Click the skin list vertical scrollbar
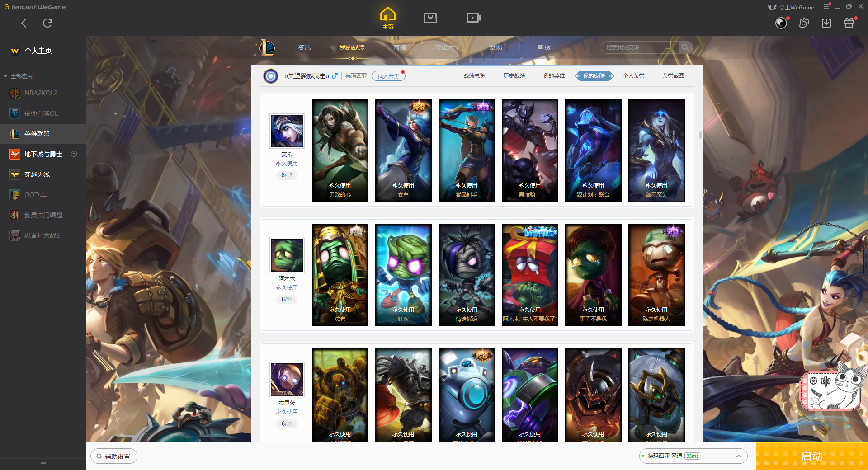Viewport: 868px width, 470px height. [x=701, y=135]
